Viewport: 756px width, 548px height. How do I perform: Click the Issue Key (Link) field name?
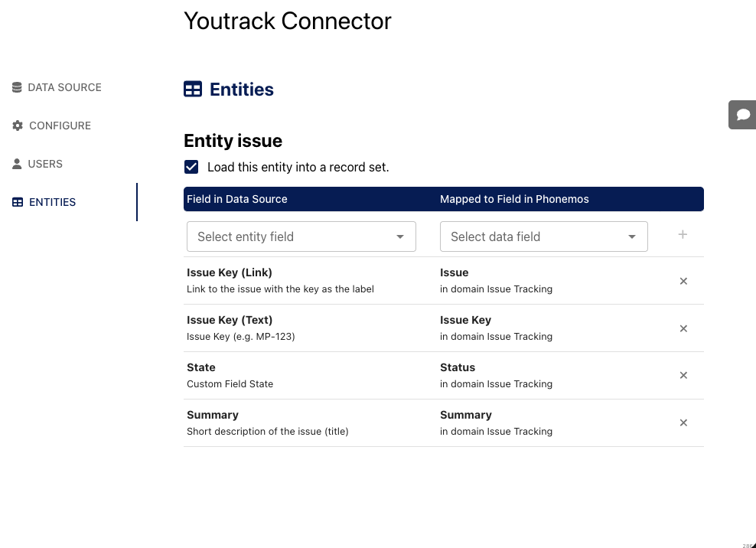pyautogui.click(x=230, y=272)
